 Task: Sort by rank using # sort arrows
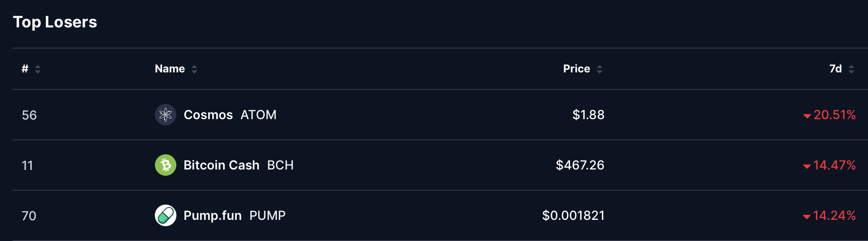(x=38, y=69)
